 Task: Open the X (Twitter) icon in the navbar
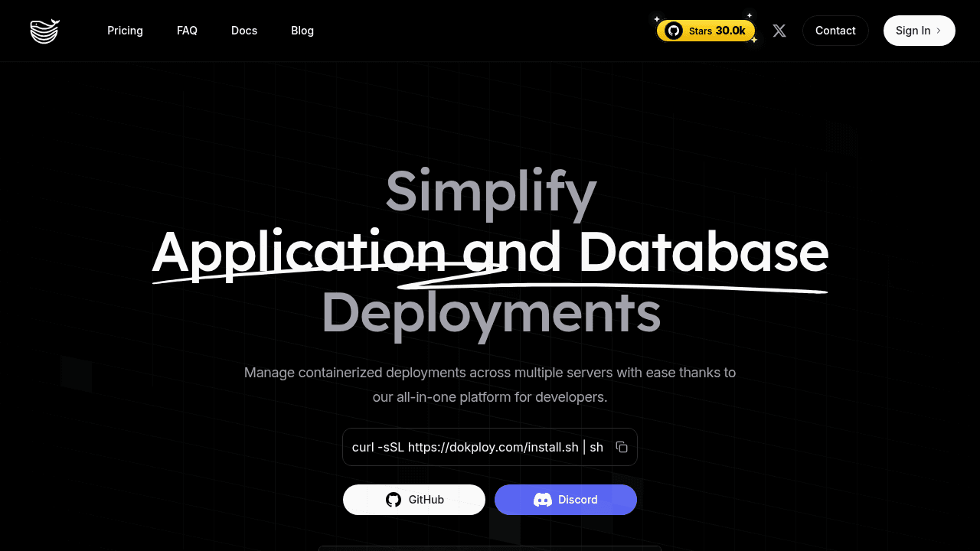[779, 31]
